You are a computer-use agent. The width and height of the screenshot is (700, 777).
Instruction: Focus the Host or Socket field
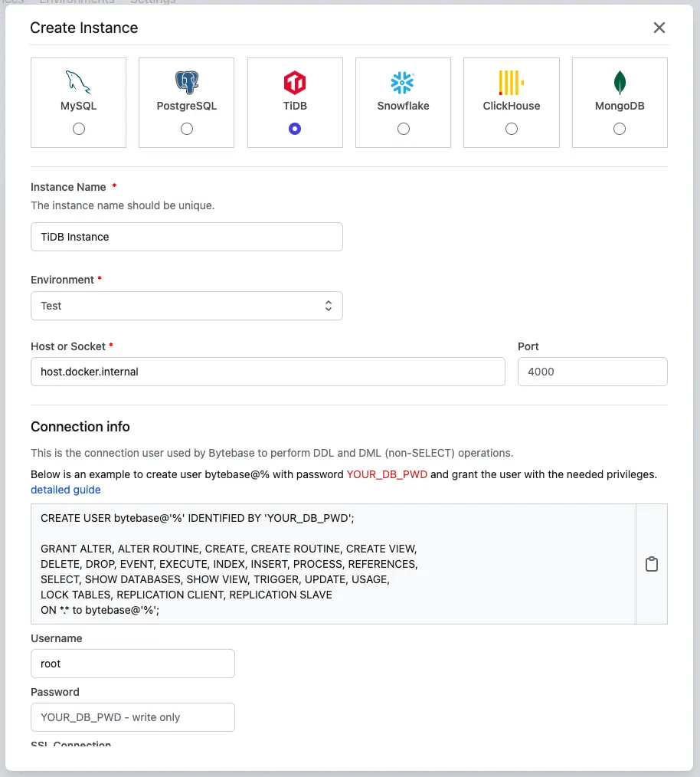coord(268,372)
